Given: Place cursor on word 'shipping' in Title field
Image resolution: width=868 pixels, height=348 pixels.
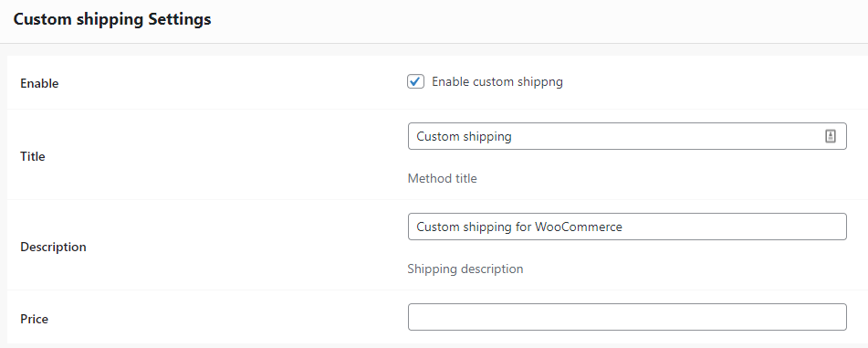Looking at the screenshot, I should (486, 137).
